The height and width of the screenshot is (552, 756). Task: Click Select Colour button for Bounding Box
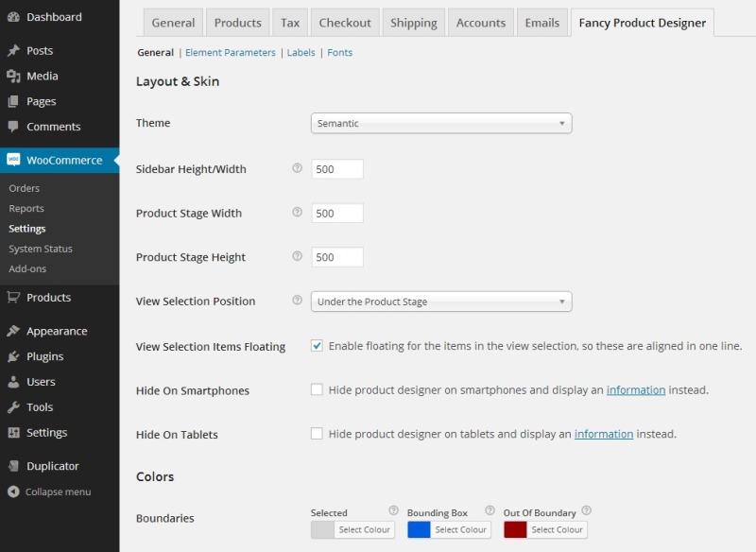[461, 529]
